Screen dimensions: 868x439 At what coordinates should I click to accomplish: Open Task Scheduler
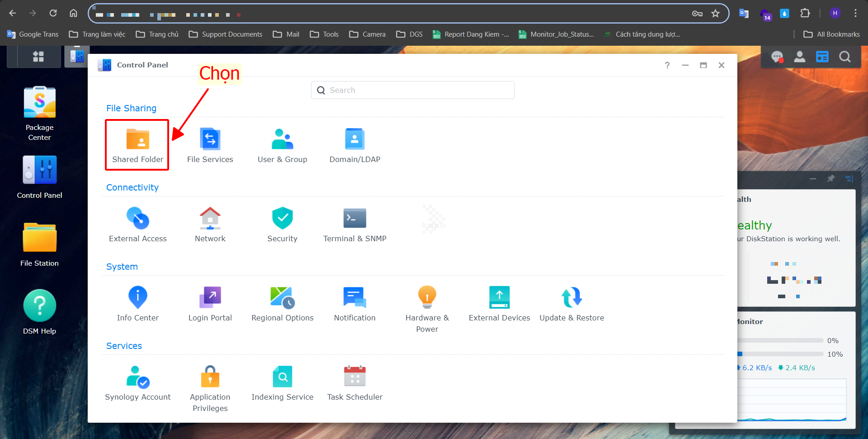click(x=354, y=383)
